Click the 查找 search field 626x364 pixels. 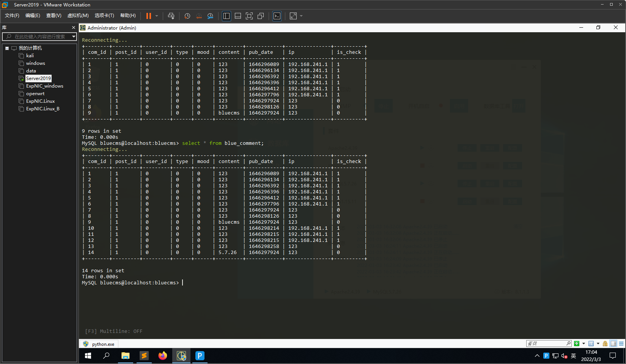tap(546, 344)
